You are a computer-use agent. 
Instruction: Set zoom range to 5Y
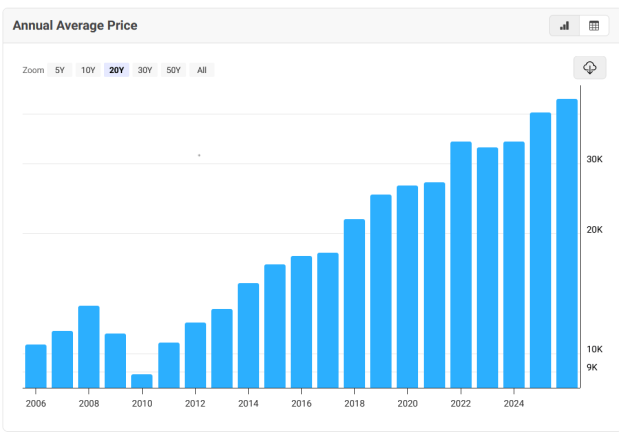tap(60, 70)
